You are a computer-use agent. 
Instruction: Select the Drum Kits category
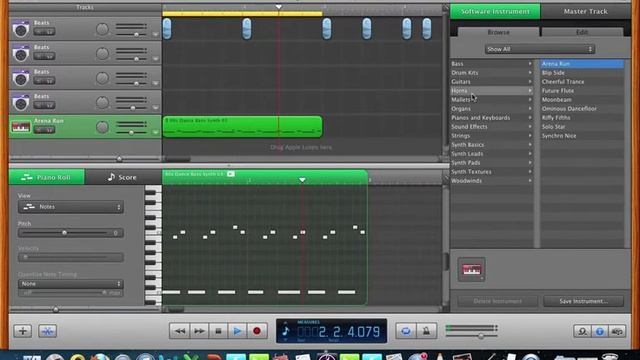click(x=491, y=73)
